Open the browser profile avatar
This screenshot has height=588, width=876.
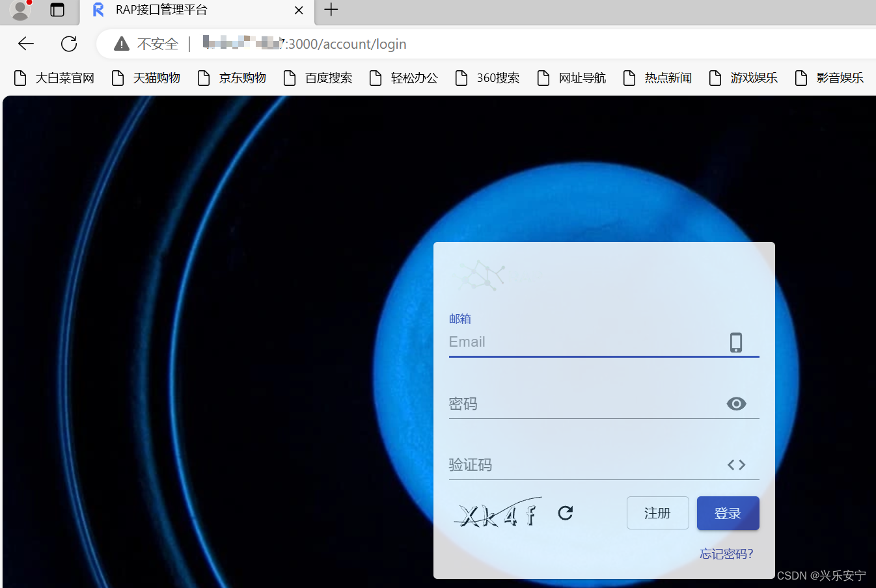click(x=20, y=10)
